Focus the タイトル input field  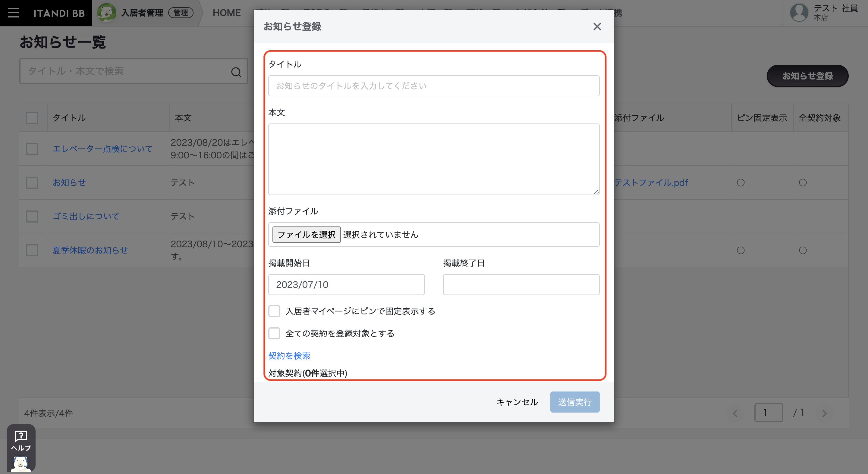tap(434, 86)
